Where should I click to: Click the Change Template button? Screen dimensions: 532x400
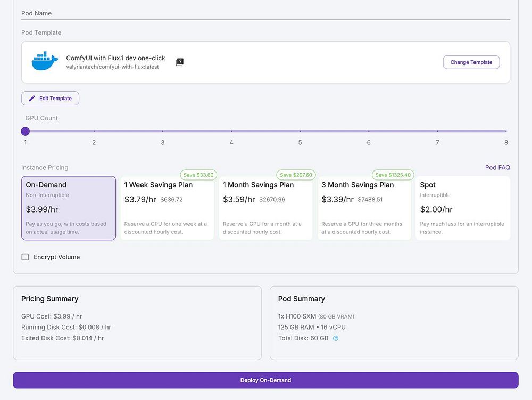(x=471, y=62)
